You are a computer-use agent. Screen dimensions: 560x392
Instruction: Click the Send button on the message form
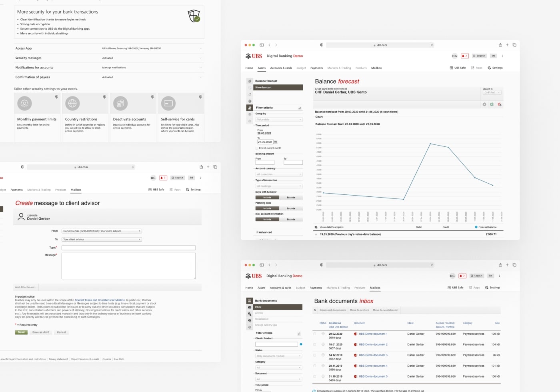pos(21,332)
